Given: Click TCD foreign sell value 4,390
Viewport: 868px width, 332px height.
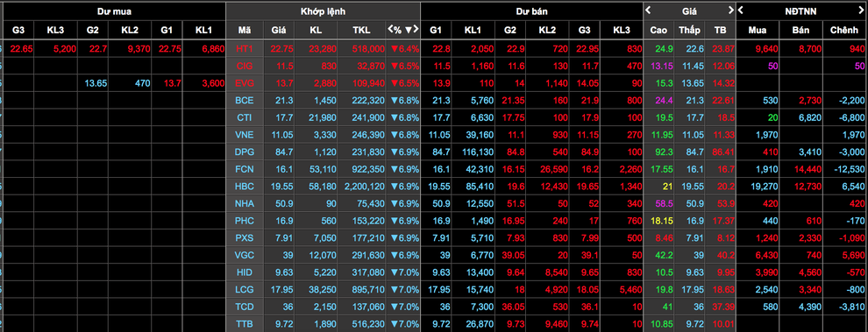Looking at the screenshot, I should pyautogui.click(x=810, y=306).
